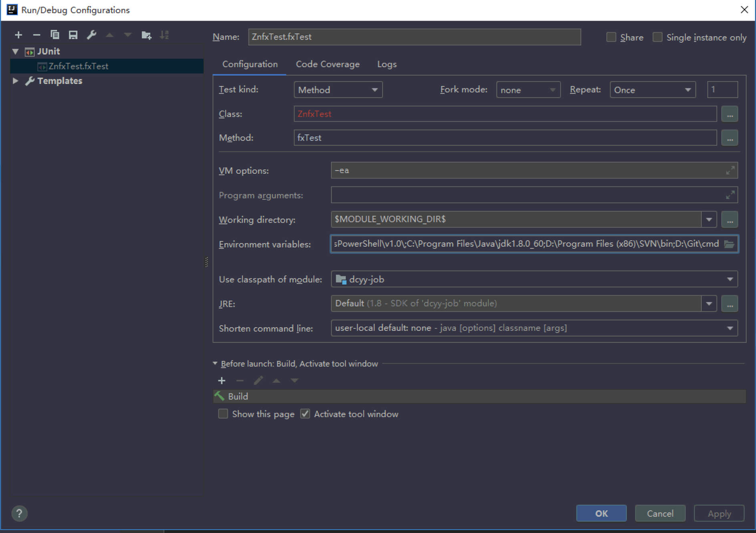Sort configurations alphabetically
The height and width of the screenshot is (533, 756).
[165, 35]
